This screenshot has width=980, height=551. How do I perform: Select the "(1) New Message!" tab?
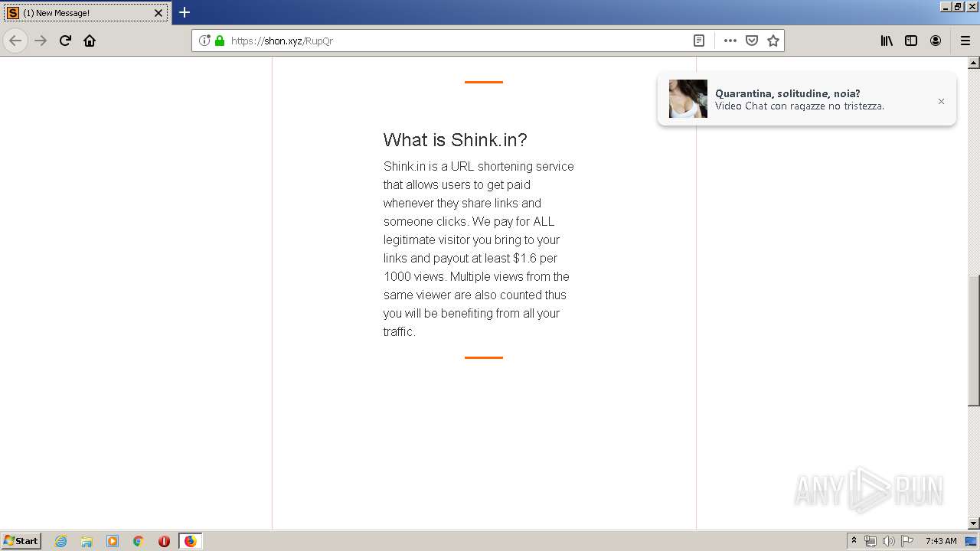coord(84,13)
